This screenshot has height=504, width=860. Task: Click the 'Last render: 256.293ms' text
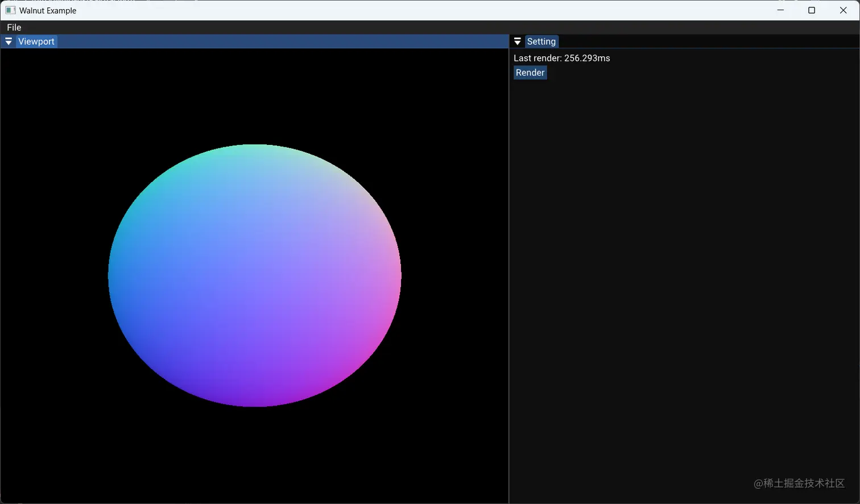[x=562, y=58]
